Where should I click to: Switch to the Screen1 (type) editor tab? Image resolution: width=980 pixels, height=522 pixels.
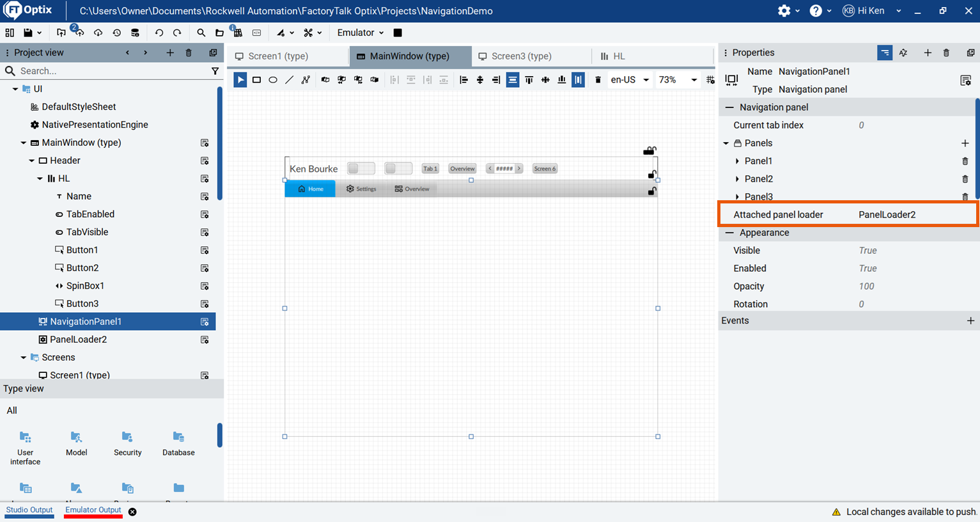(x=288, y=56)
